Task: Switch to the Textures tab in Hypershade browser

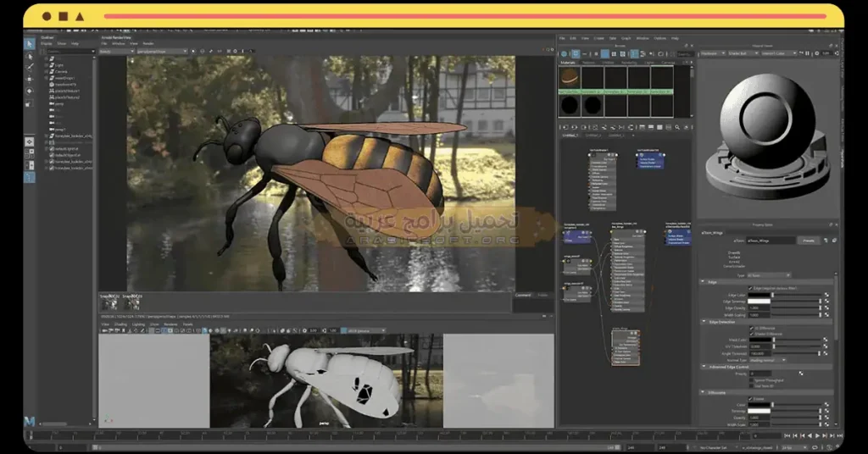Action: point(588,63)
